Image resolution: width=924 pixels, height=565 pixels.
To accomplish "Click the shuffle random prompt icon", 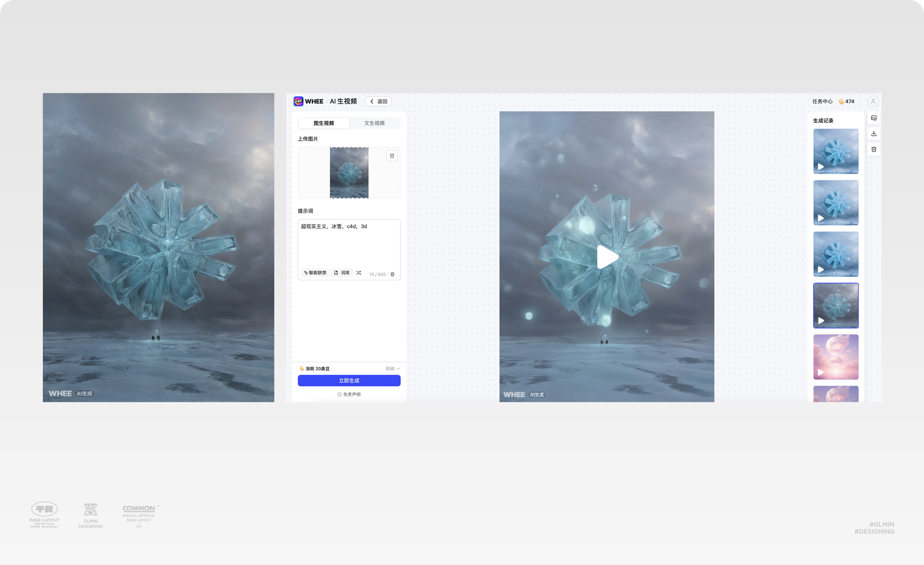I will point(359,273).
